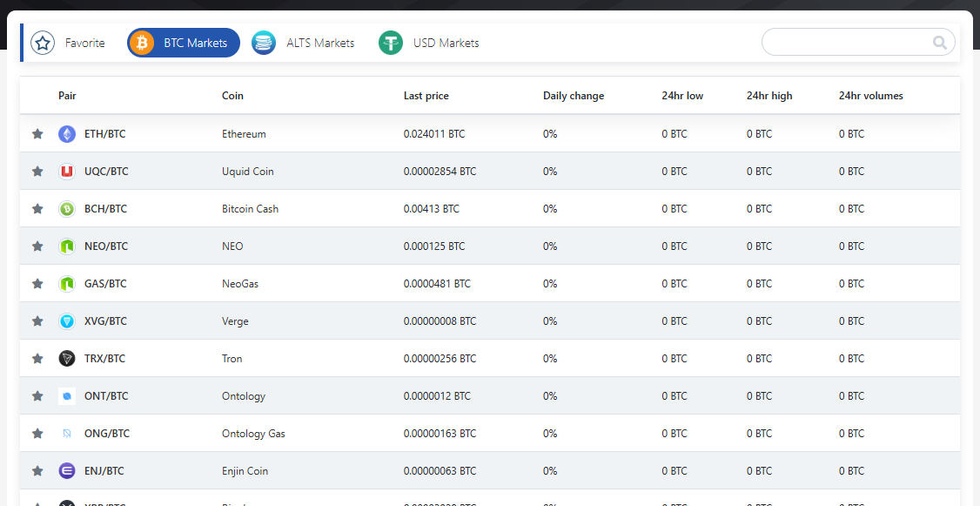Viewport: 980px width, 506px height.
Task: Click the NeoGas coin name
Action: click(x=240, y=284)
